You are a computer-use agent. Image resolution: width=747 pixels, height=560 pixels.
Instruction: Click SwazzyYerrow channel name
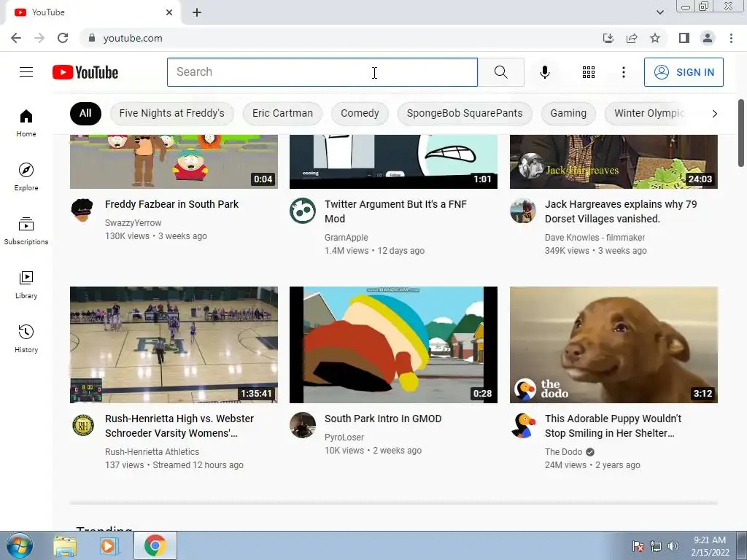133,223
